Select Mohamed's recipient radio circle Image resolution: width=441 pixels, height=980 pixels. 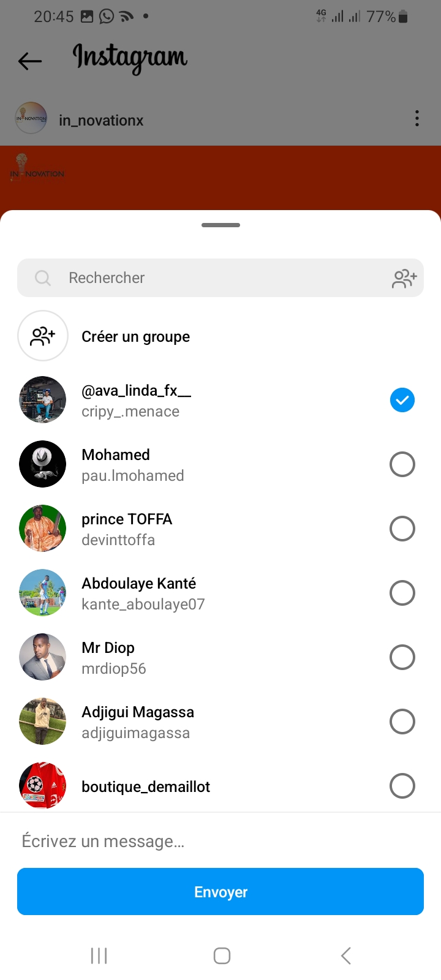pyautogui.click(x=402, y=464)
